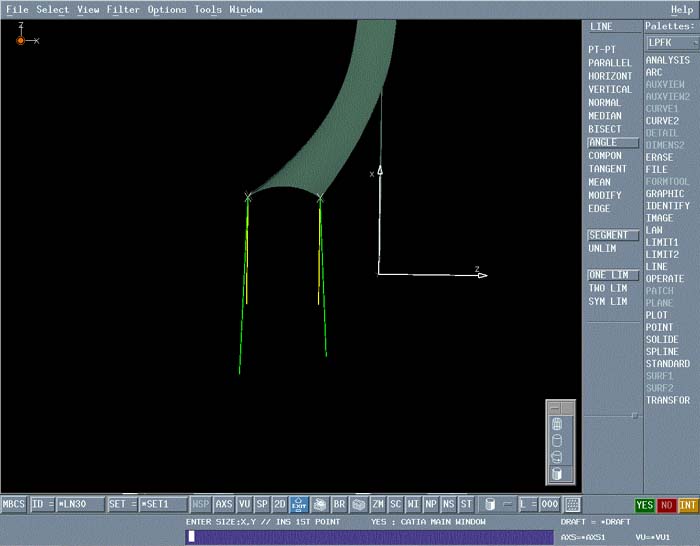Click the 3D box icon next to BR
Screen dimensions: 700x546
click(x=358, y=505)
